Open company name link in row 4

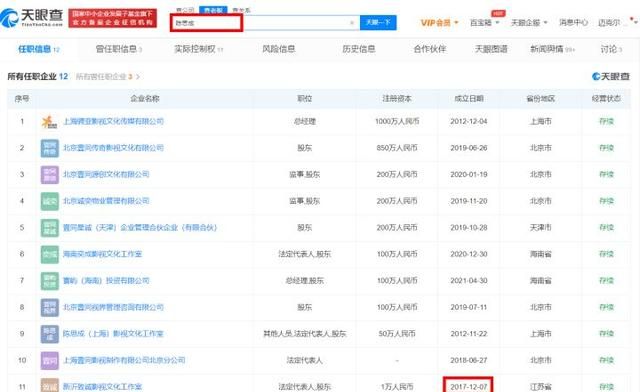(x=106, y=201)
